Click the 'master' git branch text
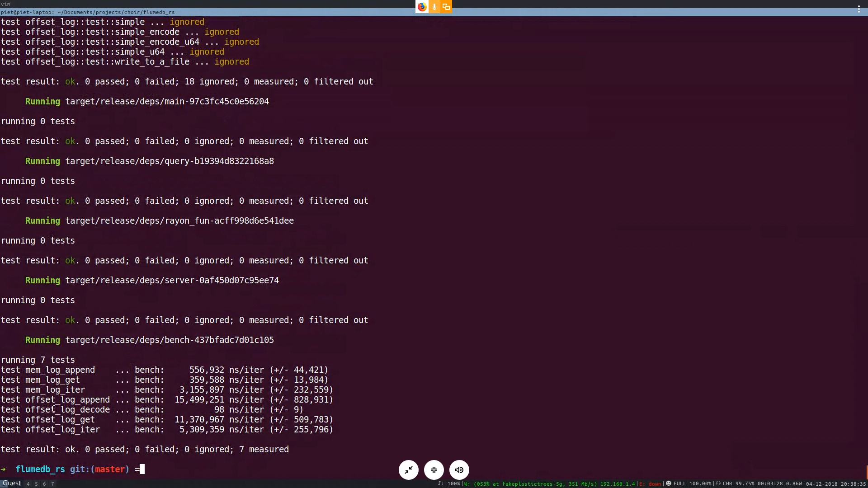 coord(109,469)
